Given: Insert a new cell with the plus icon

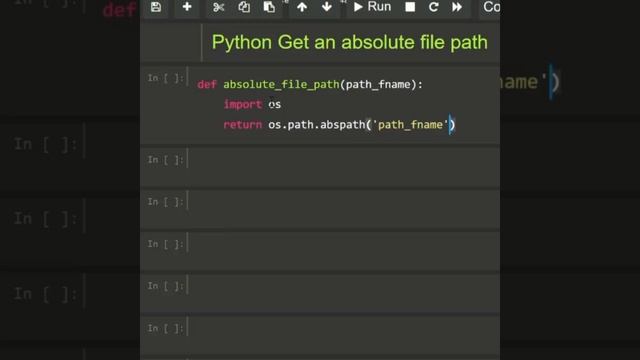Looking at the screenshot, I should (187, 7).
